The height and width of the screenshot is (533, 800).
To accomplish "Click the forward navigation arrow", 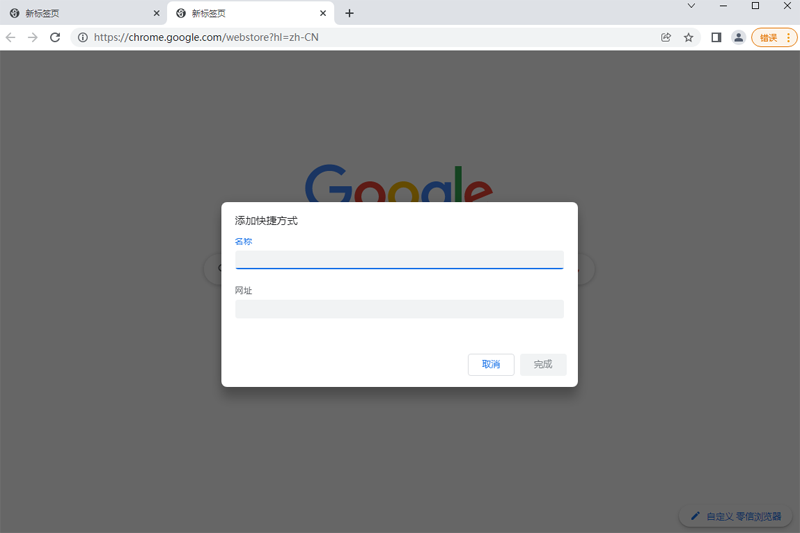I will coord(33,37).
